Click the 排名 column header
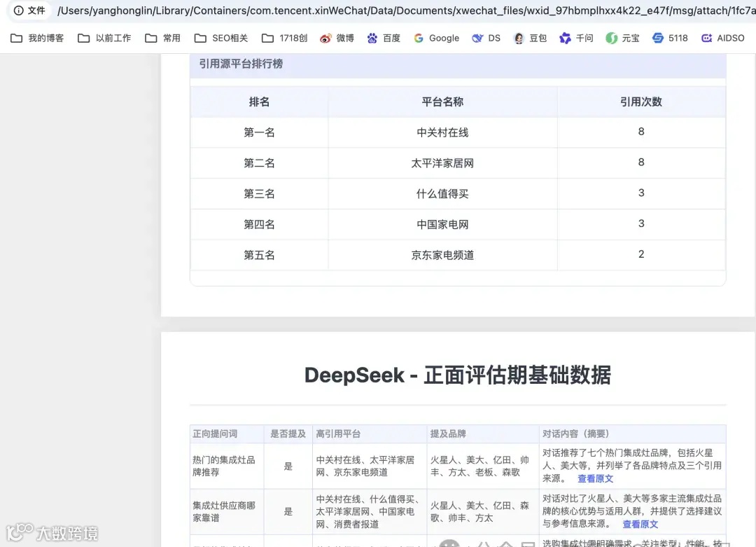 260,102
